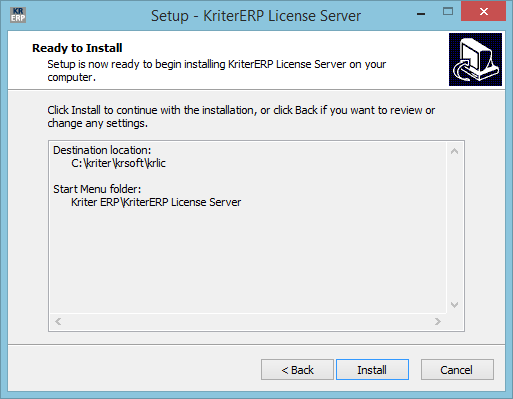
Task: Close the KriterERP setup window
Action: [484, 12]
